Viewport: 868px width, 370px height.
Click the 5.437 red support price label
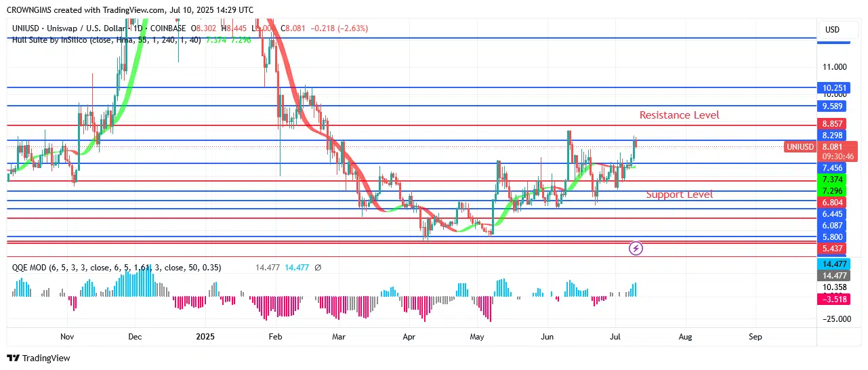[x=832, y=249]
